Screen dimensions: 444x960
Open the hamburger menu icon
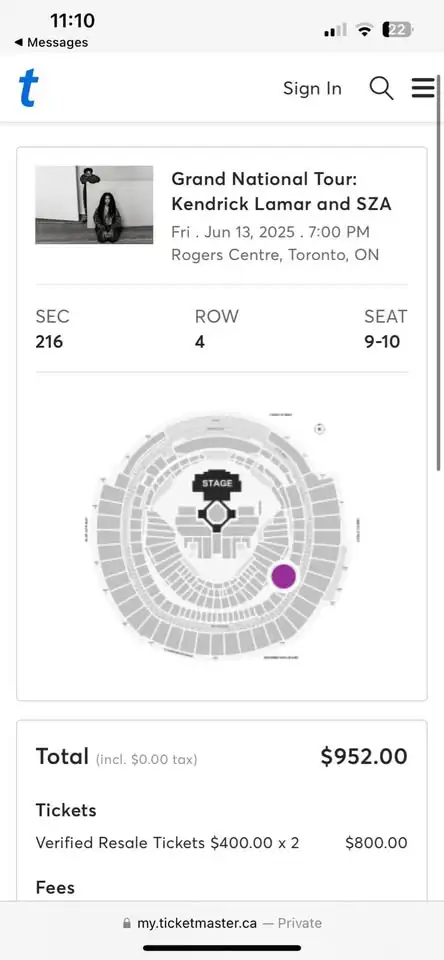423,88
